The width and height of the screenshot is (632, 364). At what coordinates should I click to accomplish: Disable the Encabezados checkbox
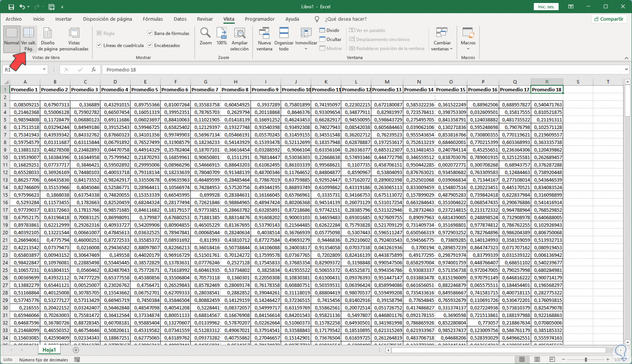coord(150,45)
